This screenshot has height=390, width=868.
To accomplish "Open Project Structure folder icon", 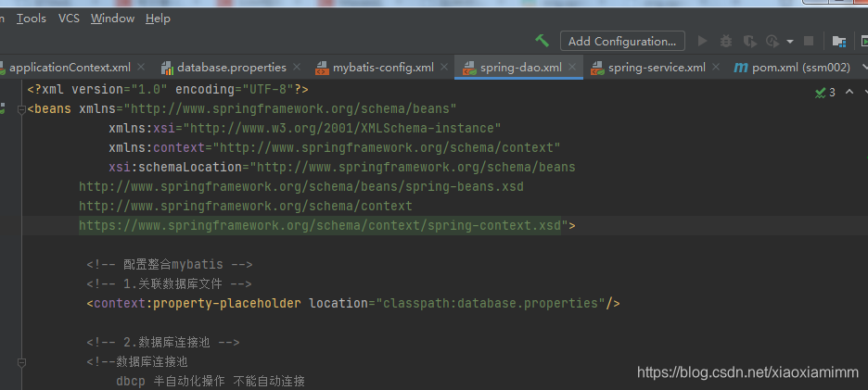I will click(839, 41).
